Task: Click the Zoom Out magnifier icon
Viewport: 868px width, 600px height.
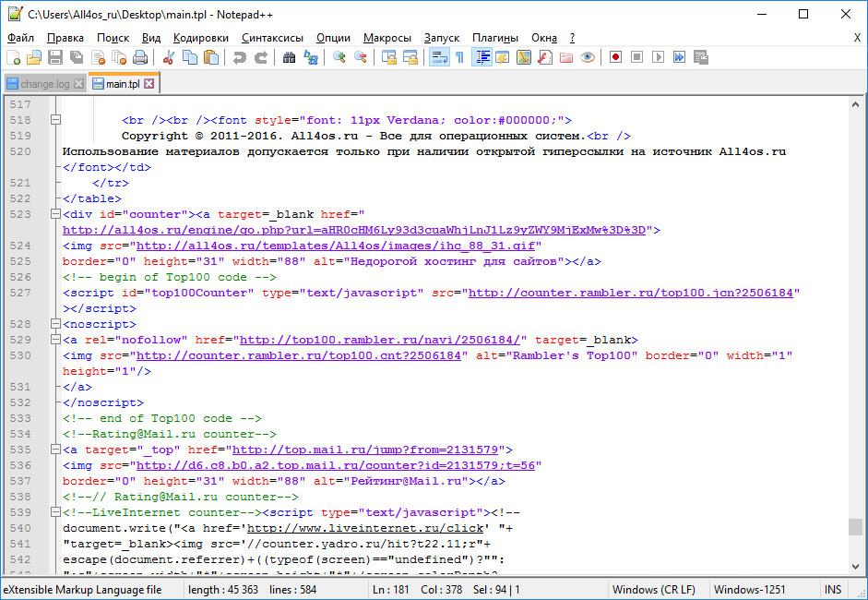Action: tap(361, 57)
